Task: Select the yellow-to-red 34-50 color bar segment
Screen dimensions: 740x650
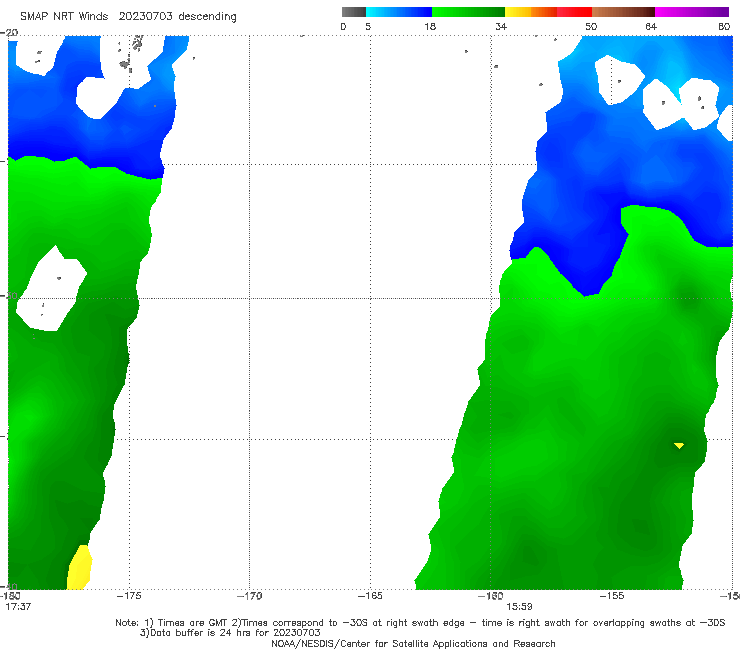Action: [x=548, y=12]
